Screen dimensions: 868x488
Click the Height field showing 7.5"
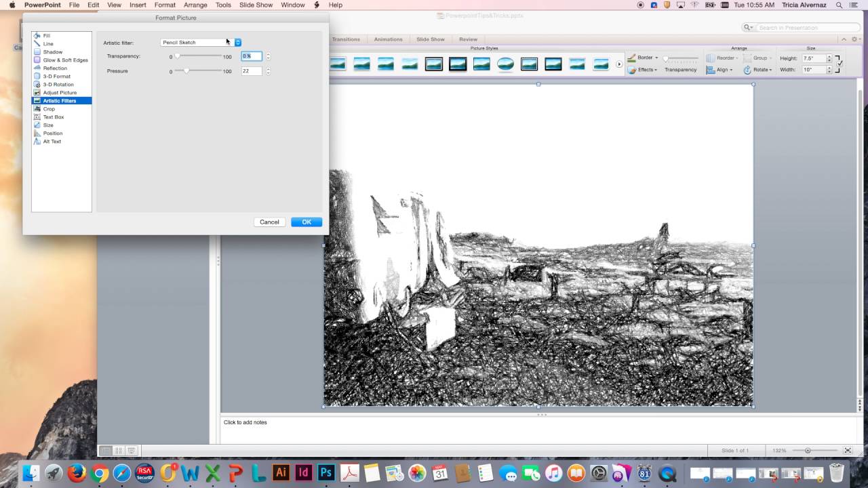coord(813,58)
